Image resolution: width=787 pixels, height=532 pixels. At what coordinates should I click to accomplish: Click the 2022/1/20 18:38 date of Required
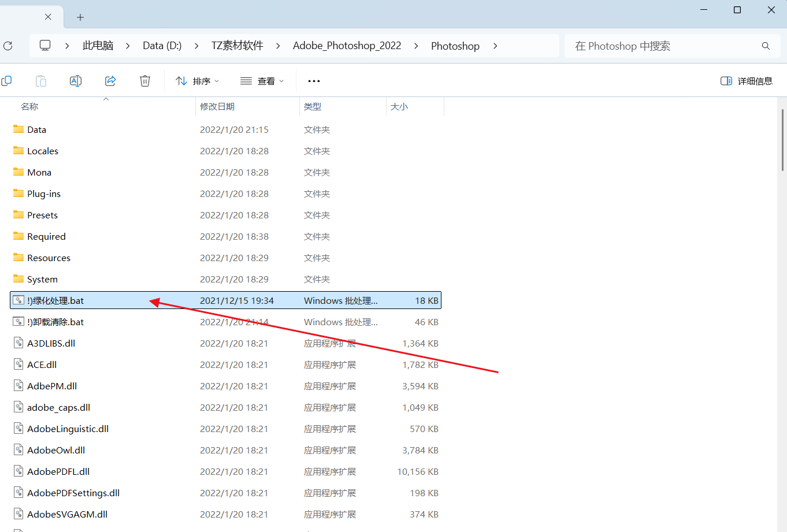pos(234,236)
